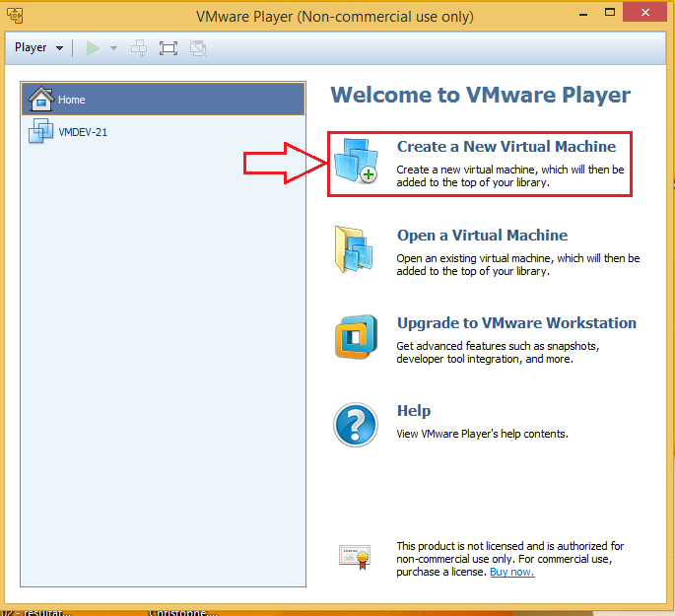Click the Unity mode toolbar icon
This screenshot has width=675, height=616.
click(198, 47)
